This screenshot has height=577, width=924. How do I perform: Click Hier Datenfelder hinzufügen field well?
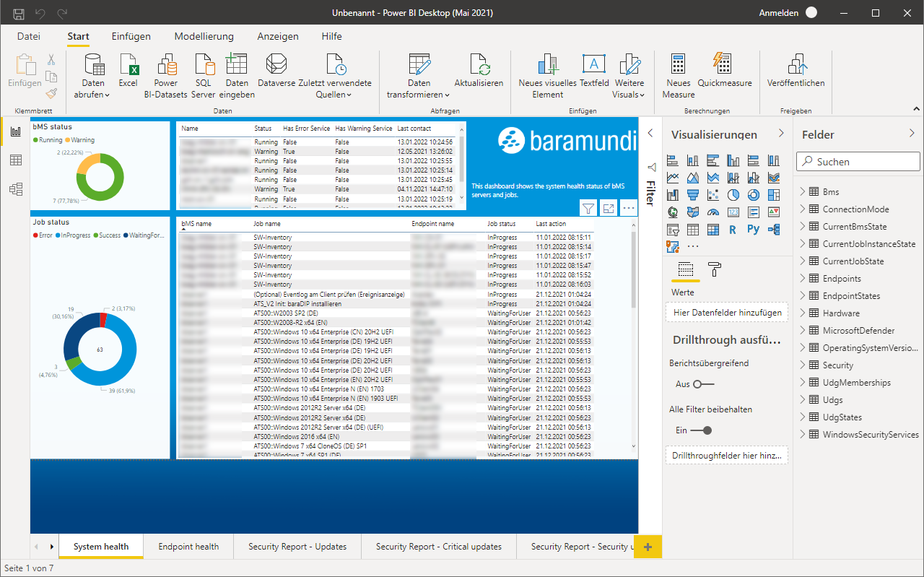pos(727,313)
